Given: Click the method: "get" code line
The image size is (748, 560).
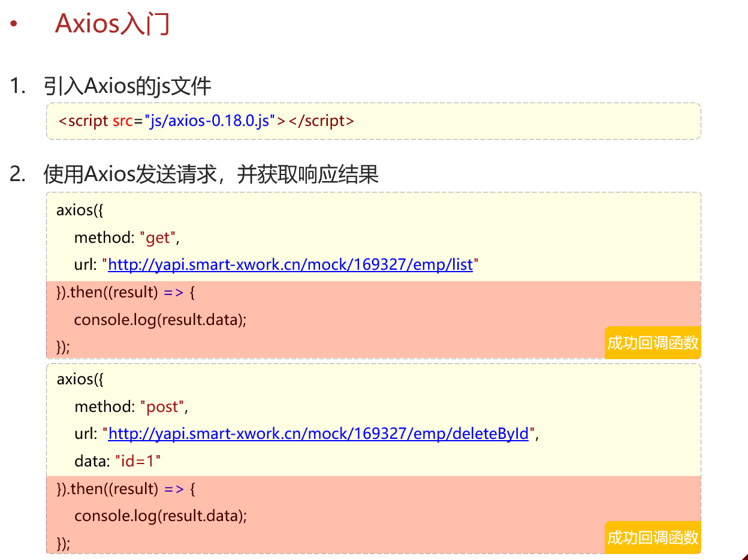Looking at the screenshot, I should point(127,238).
